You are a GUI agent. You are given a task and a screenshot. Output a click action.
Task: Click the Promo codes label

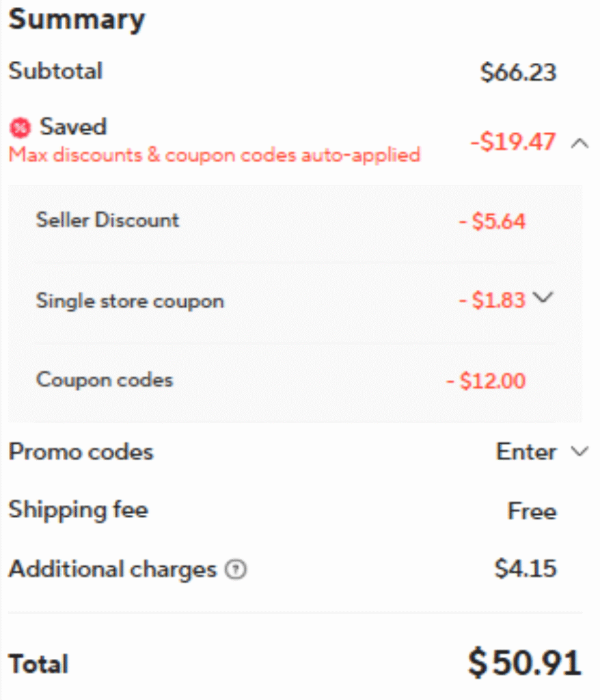[81, 452]
